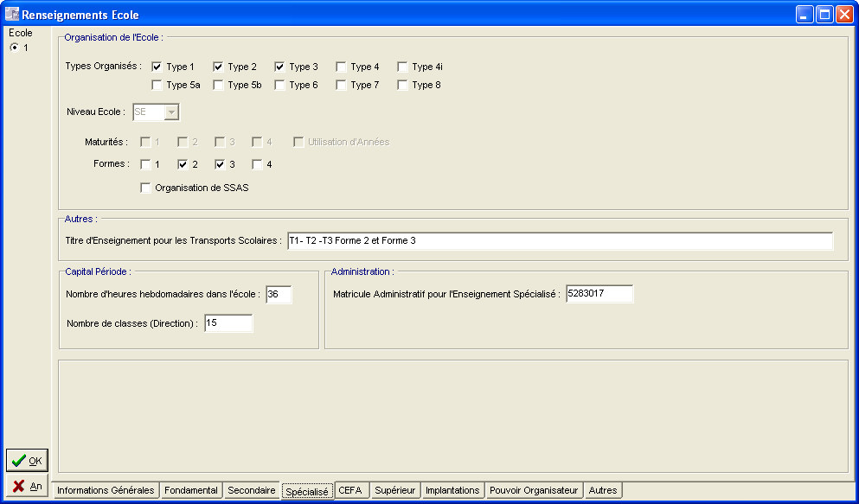Enable Organisation de SSAS checkbox
Screen dimensions: 859x504
click(x=145, y=188)
